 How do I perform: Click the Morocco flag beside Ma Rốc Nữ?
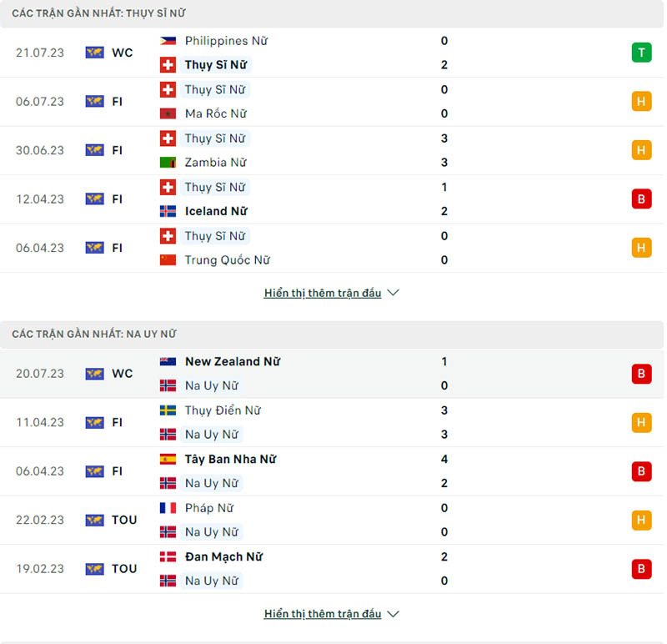pyautogui.click(x=168, y=113)
